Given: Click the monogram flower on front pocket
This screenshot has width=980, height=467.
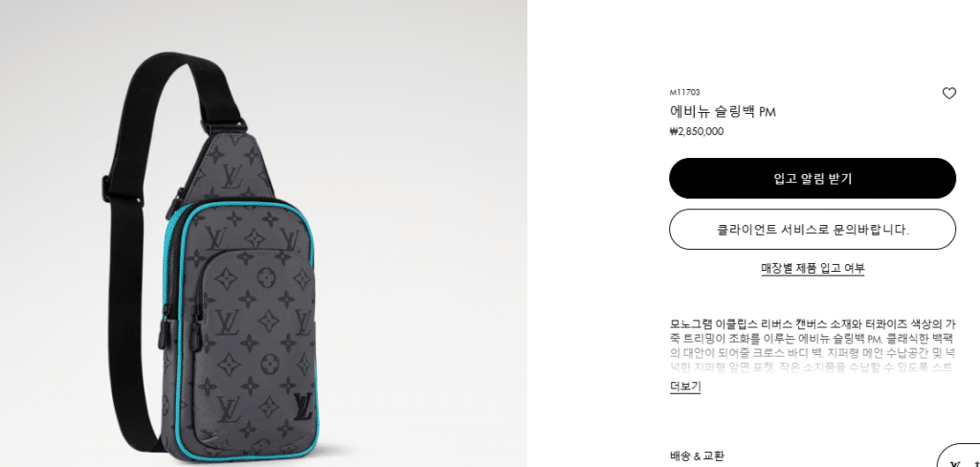Looking at the screenshot, I should pyautogui.click(x=266, y=277).
